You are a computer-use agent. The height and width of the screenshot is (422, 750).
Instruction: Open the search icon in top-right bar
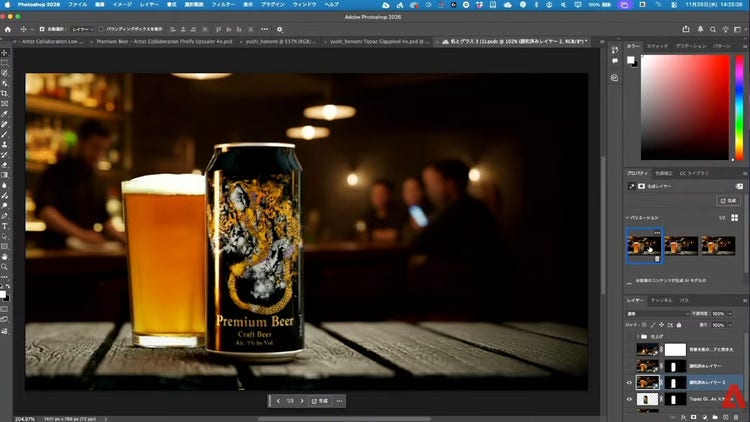[712, 29]
